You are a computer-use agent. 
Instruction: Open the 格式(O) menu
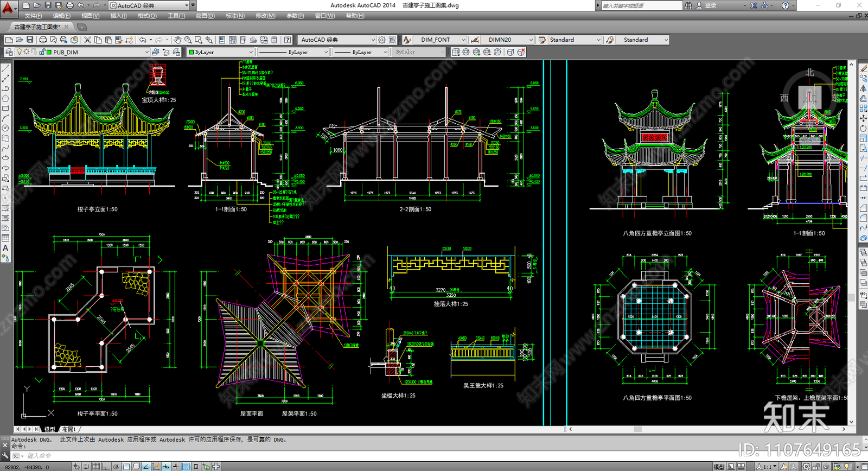(147, 16)
